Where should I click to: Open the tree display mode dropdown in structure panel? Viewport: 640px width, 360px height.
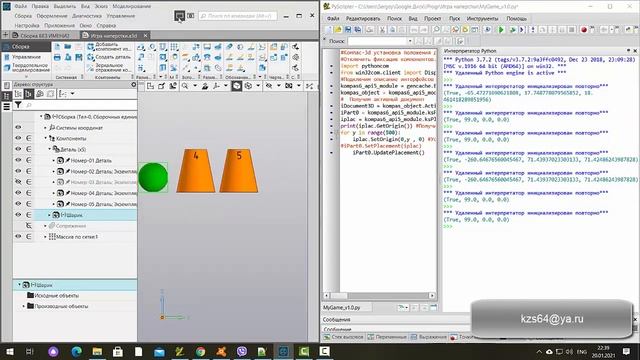pos(72,94)
